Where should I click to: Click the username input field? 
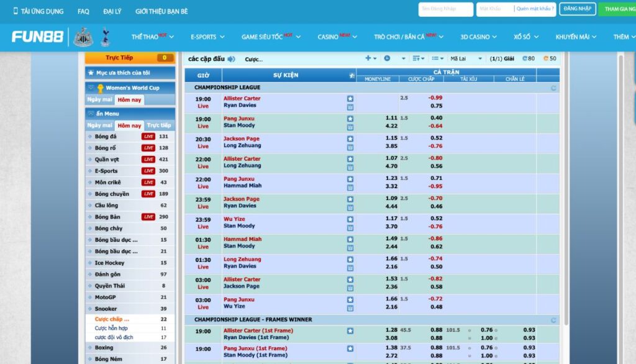click(445, 9)
